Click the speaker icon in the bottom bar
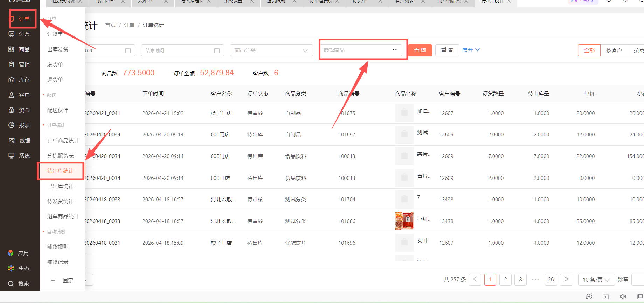The width and height of the screenshot is (644, 303). tap(623, 297)
